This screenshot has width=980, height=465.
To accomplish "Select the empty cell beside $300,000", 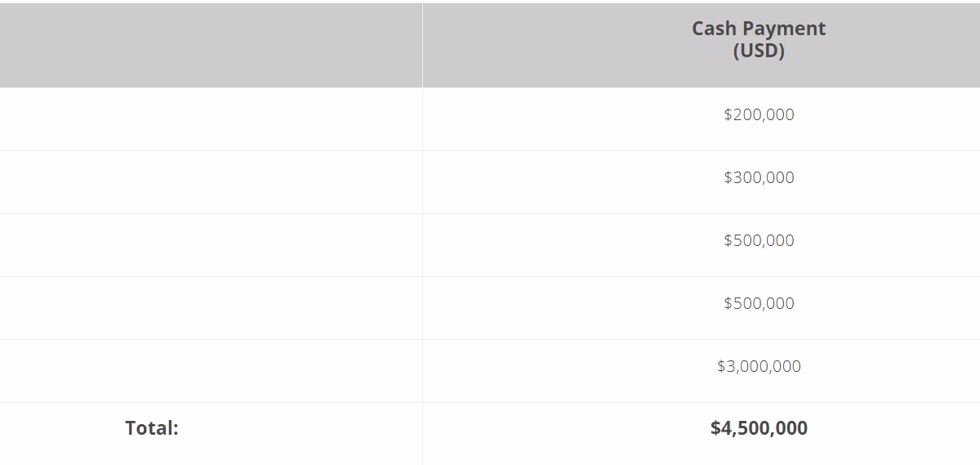I will click(x=211, y=182).
